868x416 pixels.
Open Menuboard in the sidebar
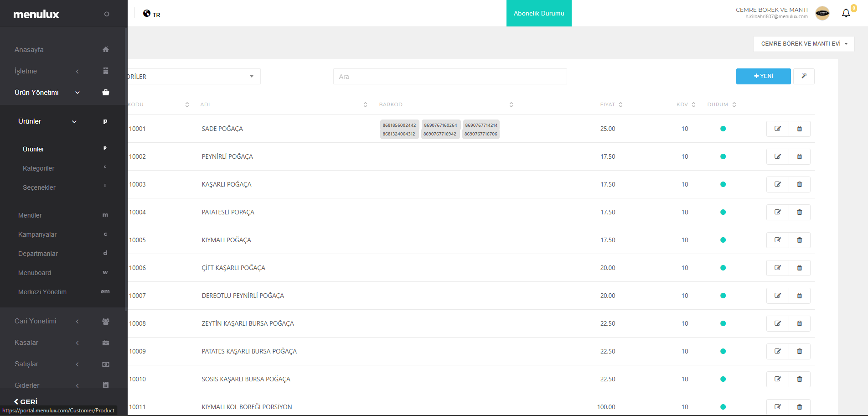point(35,273)
